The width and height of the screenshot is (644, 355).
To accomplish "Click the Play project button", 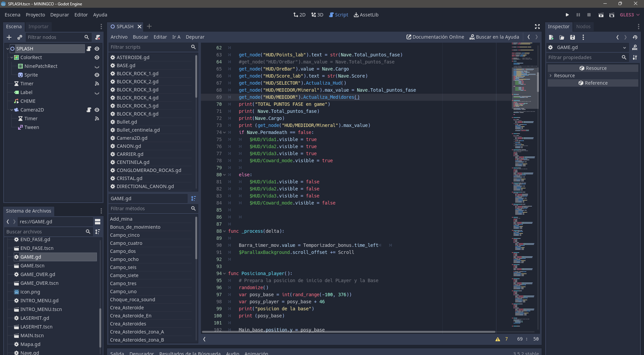I will pos(567,15).
